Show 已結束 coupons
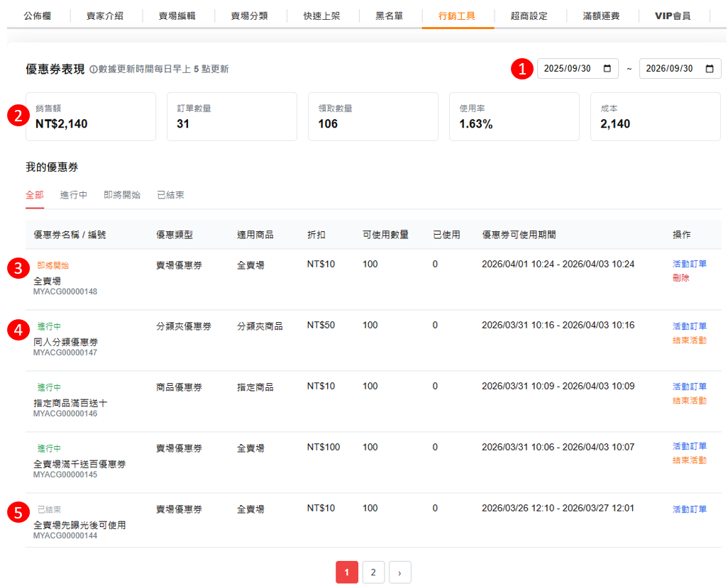Image resolution: width=728 pixels, height=588 pixels. tap(170, 195)
